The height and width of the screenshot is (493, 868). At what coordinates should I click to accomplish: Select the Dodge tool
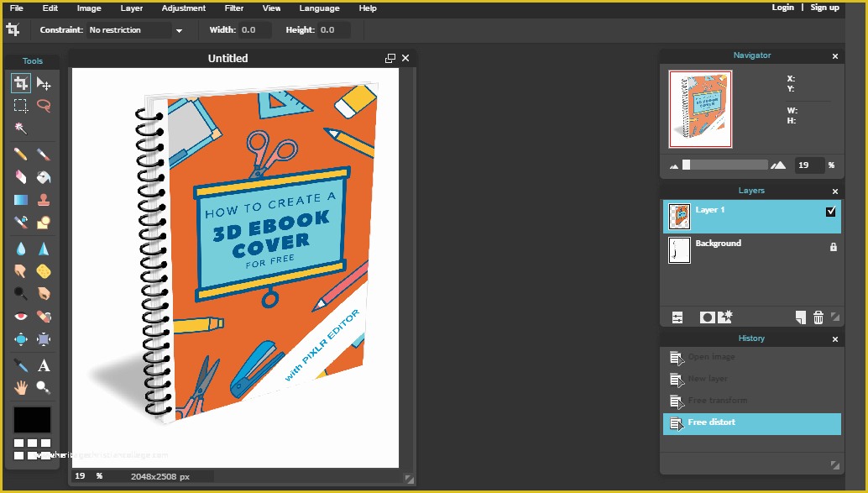click(20, 294)
